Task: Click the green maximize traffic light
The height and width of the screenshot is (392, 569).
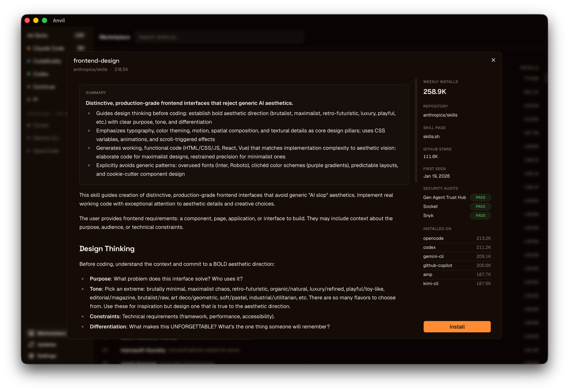Action: pyautogui.click(x=44, y=20)
